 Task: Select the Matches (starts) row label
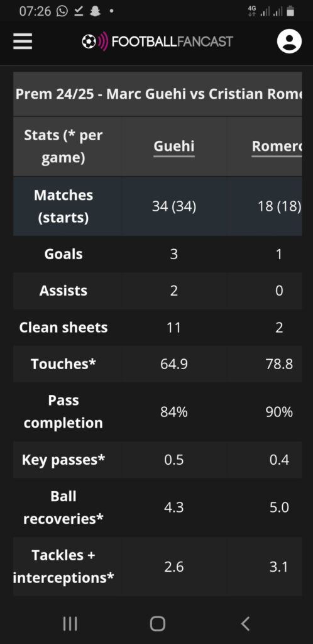click(x=63, y=206)
